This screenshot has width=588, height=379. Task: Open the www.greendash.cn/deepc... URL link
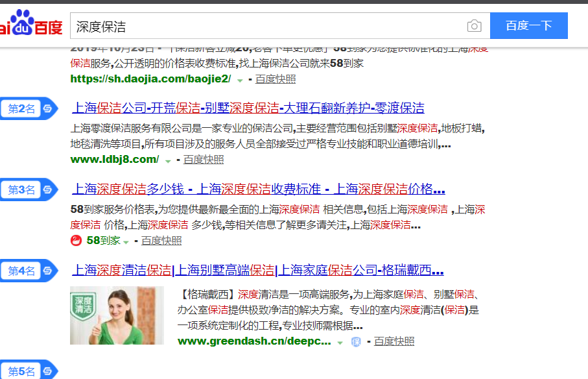tap(254, 341)
